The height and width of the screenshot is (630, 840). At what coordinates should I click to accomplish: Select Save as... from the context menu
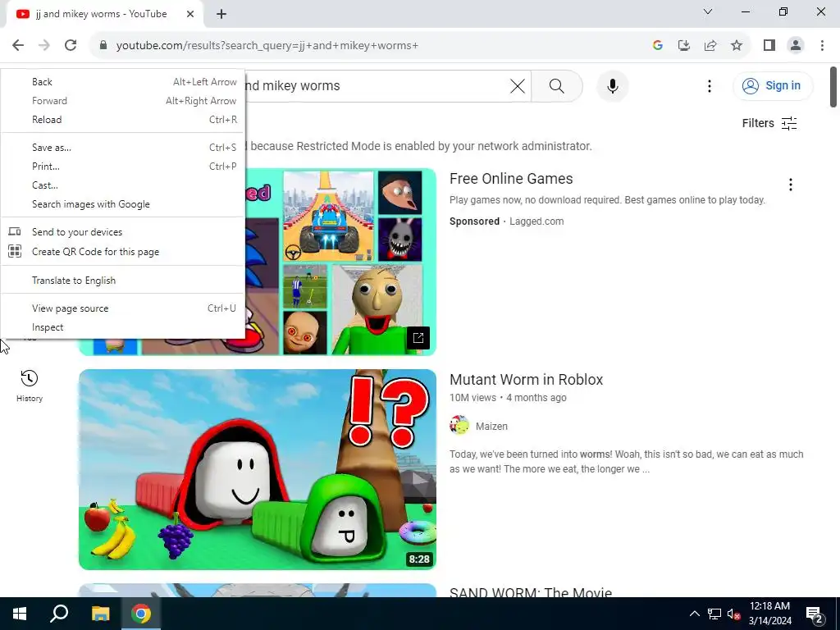point(123,148)
